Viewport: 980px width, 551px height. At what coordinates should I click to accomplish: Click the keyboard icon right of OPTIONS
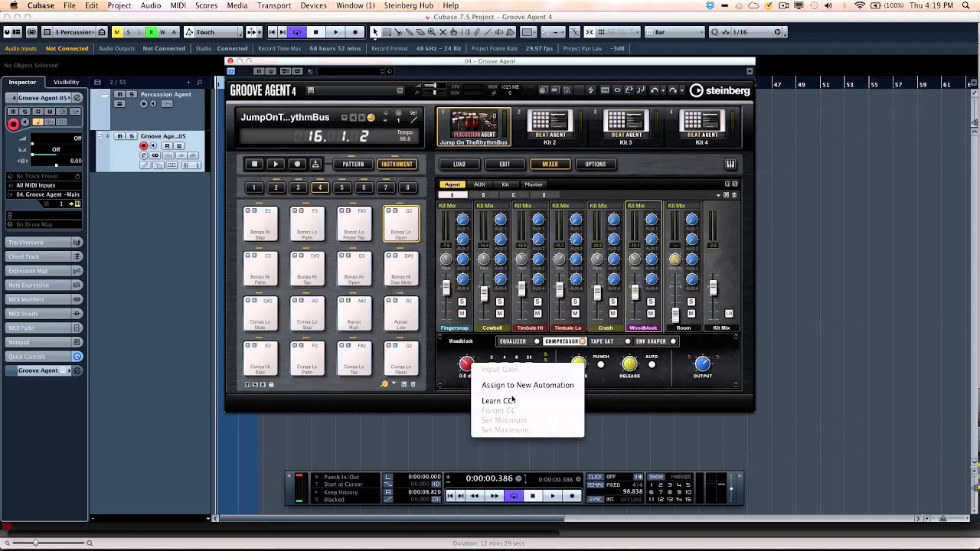[x=730, y=164]
